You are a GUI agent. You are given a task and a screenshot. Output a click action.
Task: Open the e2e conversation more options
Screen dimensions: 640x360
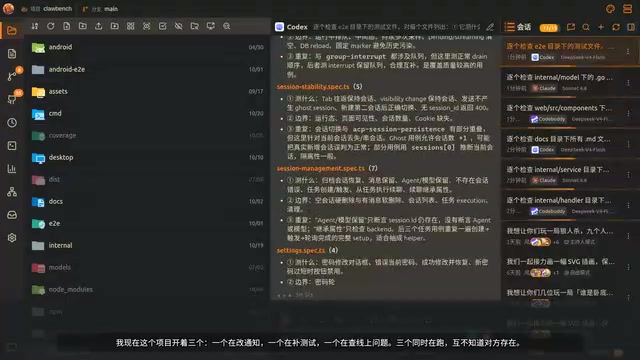(x=628, y=51)
